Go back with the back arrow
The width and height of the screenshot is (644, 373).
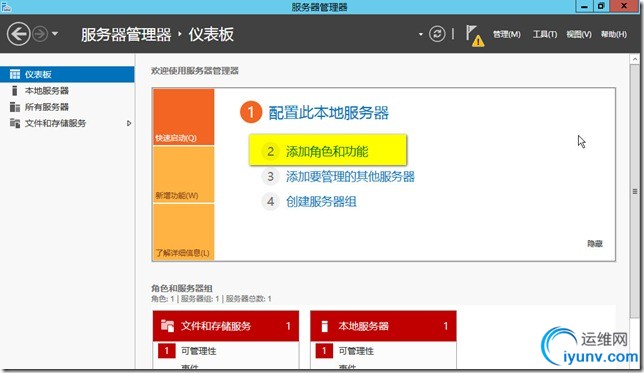[18, 34]
